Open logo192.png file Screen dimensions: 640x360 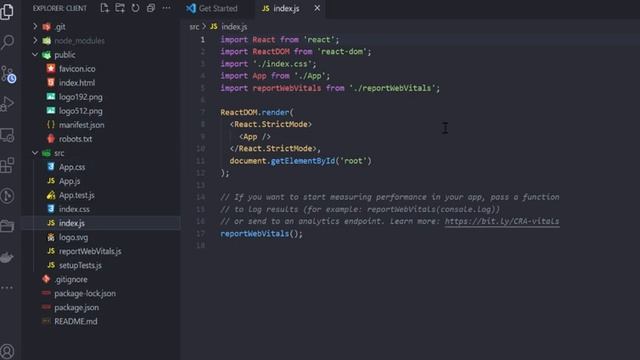[x=80, y=97]
